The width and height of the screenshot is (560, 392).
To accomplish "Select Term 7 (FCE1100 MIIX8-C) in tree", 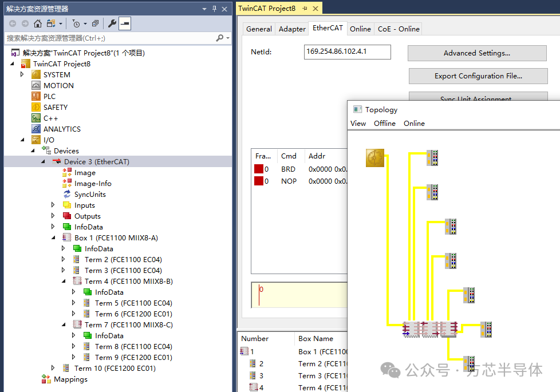I will click(129, 325).
